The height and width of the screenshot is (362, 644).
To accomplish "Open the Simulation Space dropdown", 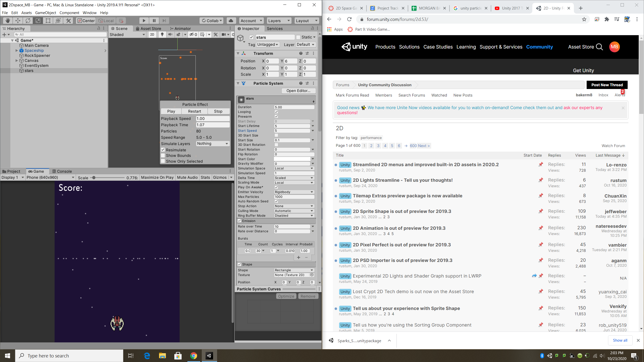I will (294, 168).
